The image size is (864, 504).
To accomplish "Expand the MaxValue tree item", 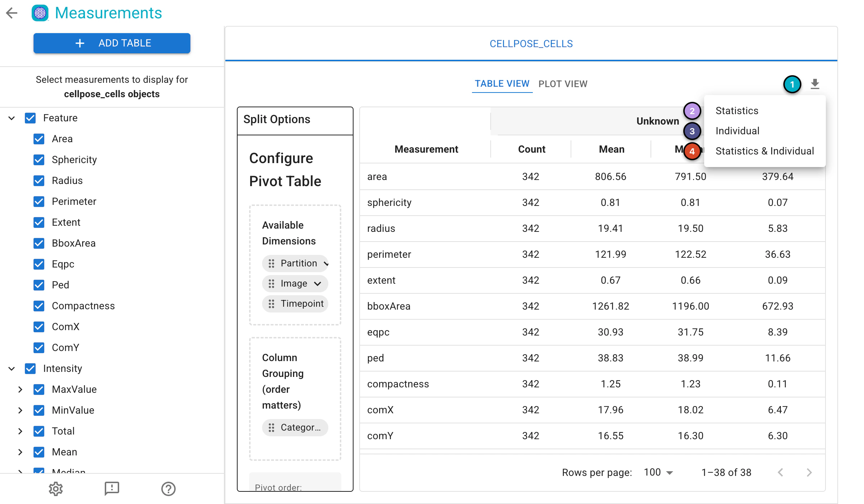I will point(20,390).
